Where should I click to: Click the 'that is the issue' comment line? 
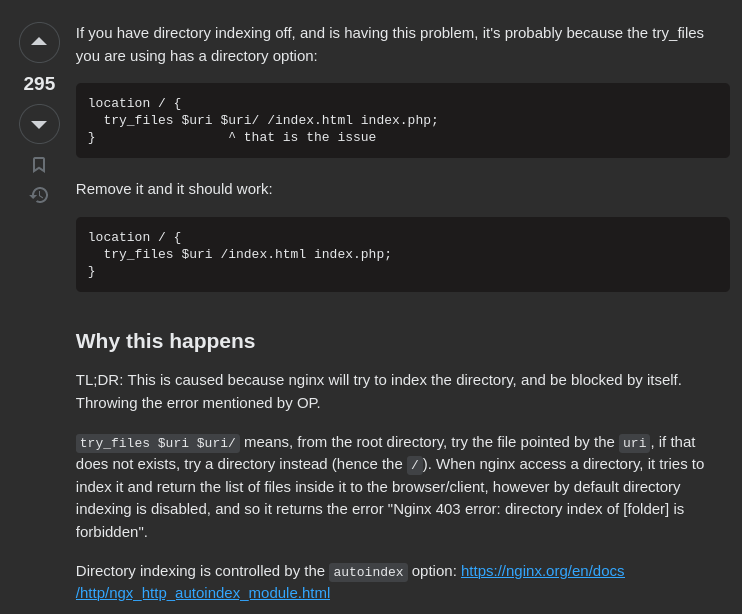click(302, 137)
